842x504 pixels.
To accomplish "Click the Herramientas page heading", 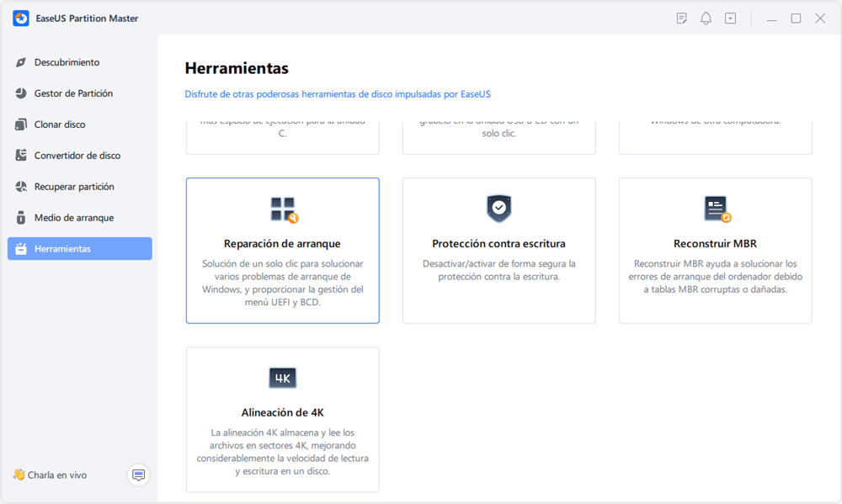I will pos(237,68).
